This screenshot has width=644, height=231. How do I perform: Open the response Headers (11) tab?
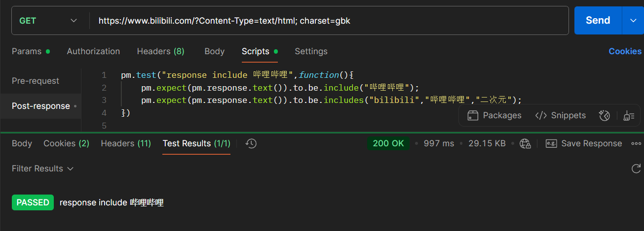(126, 143)
